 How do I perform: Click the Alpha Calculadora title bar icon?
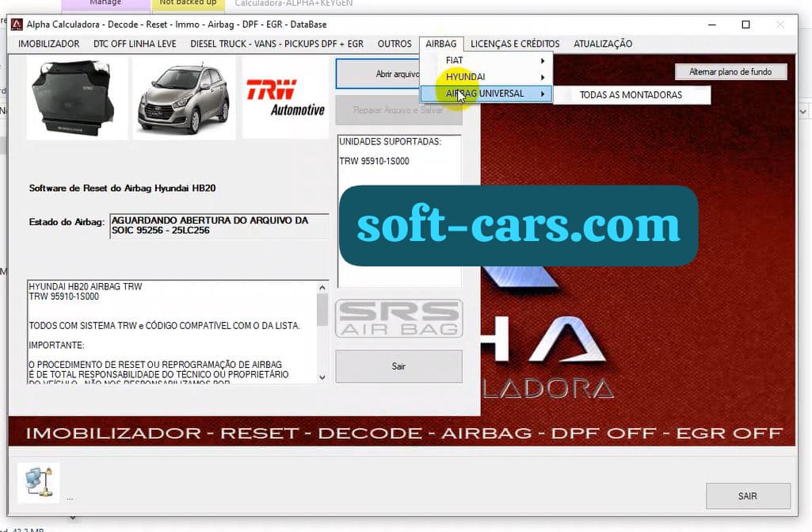(x=17, y=25)
